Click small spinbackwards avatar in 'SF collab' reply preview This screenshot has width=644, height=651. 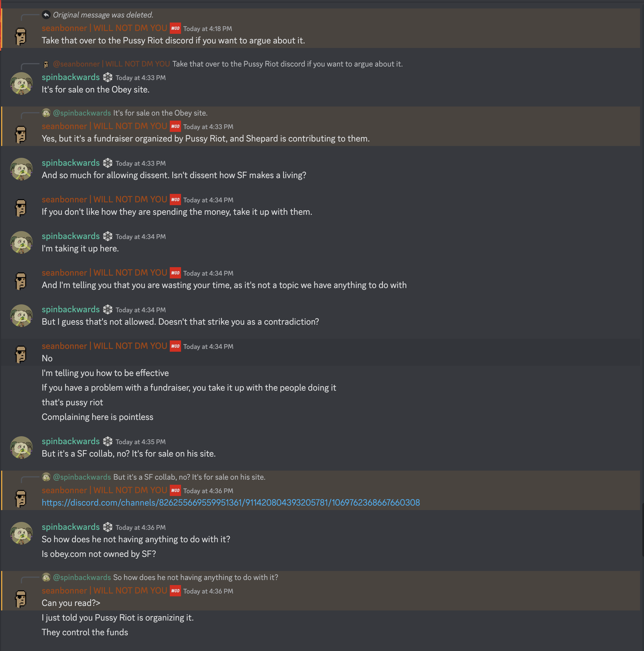(x=46, y=477)
